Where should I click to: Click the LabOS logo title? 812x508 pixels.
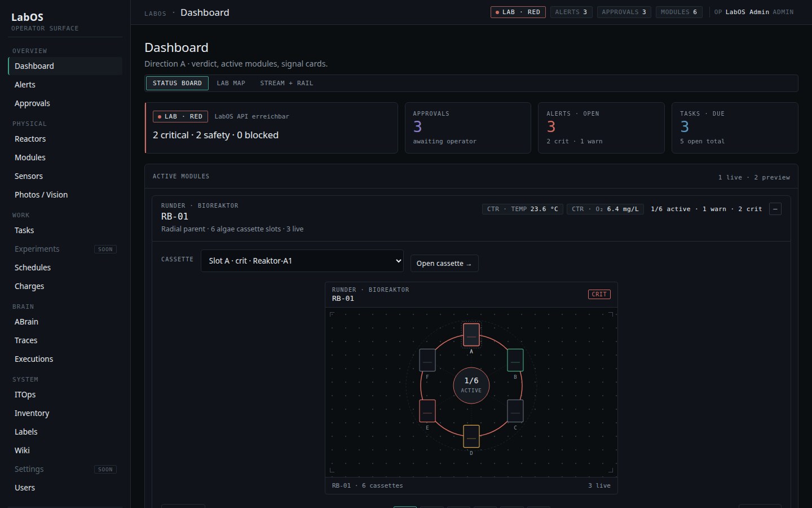(x=27, y=17)
